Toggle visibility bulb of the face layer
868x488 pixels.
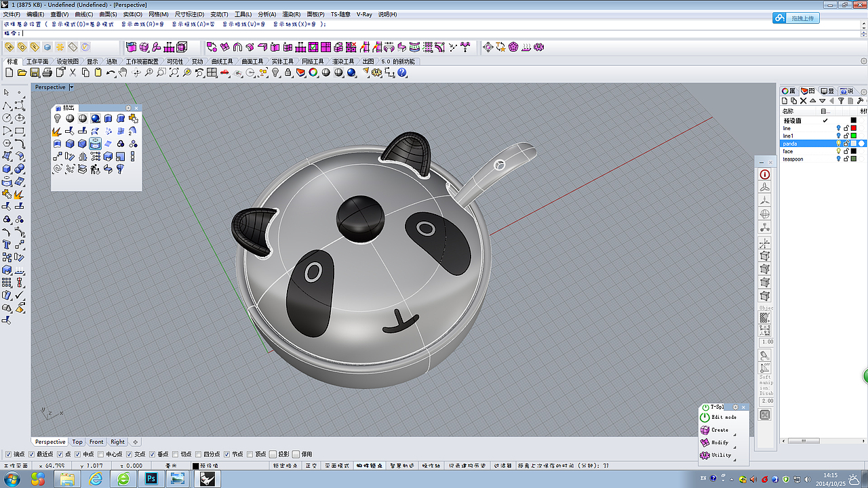pos(838,151)
